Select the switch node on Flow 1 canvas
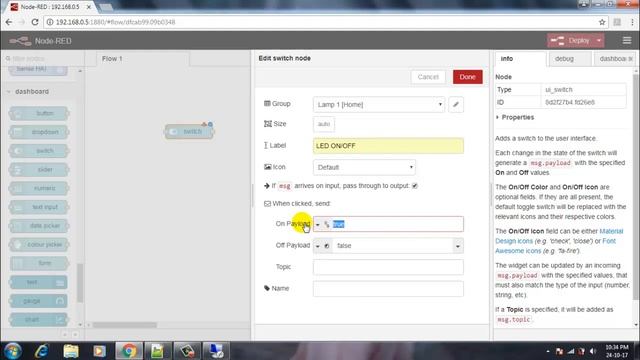The height and width of the screenshot is (360, 640). pyautogui.click(x=189, y=131)
